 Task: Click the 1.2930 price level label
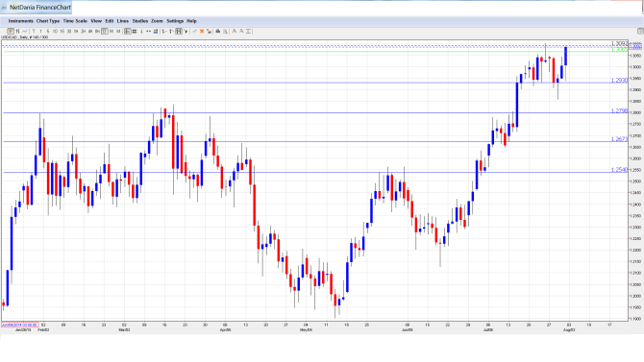[619, 81]
